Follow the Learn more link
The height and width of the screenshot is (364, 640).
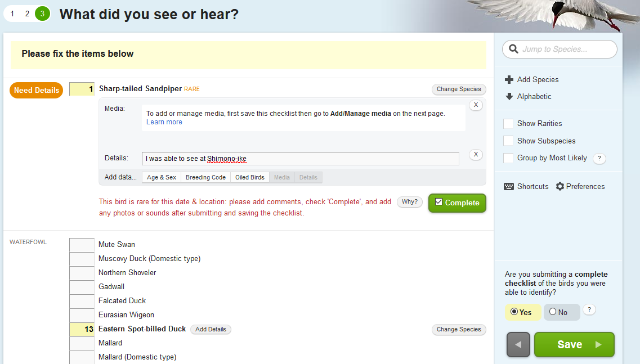[x=164, y=122]
